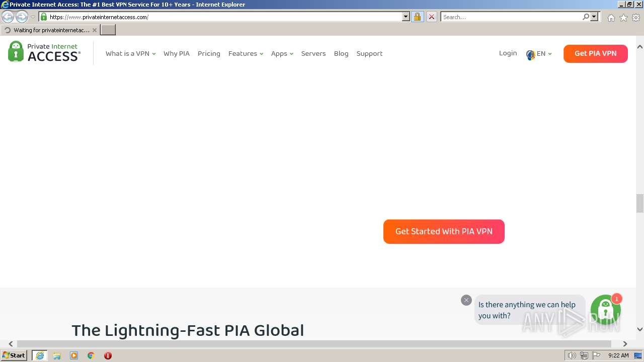
Task: Expand the What is a VPN menu
Action: coord(130,54)
